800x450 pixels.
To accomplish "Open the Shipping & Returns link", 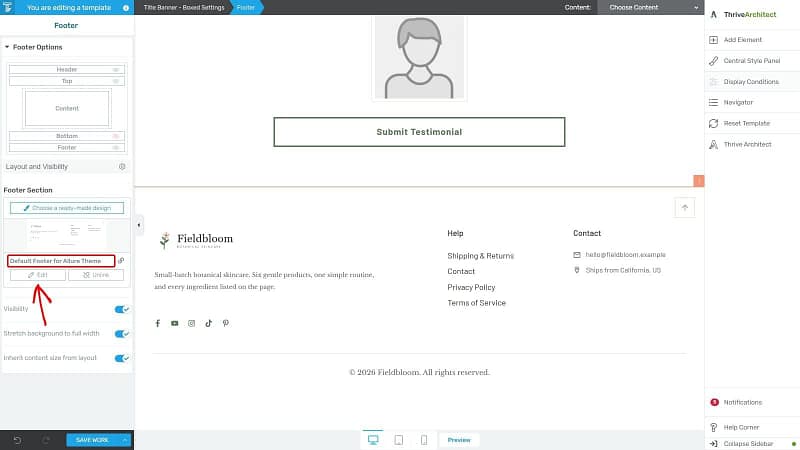I will point(481,256).
